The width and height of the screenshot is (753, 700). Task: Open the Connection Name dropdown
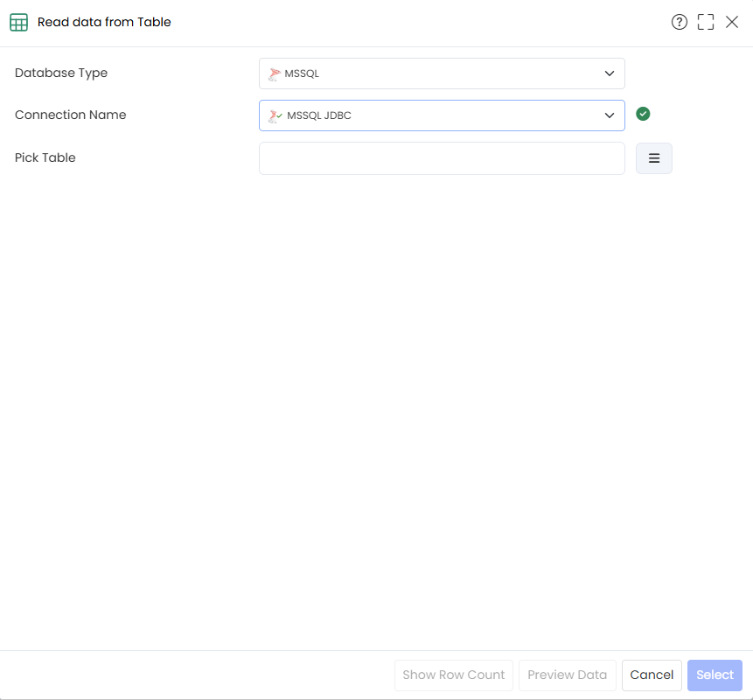(442, 115)
